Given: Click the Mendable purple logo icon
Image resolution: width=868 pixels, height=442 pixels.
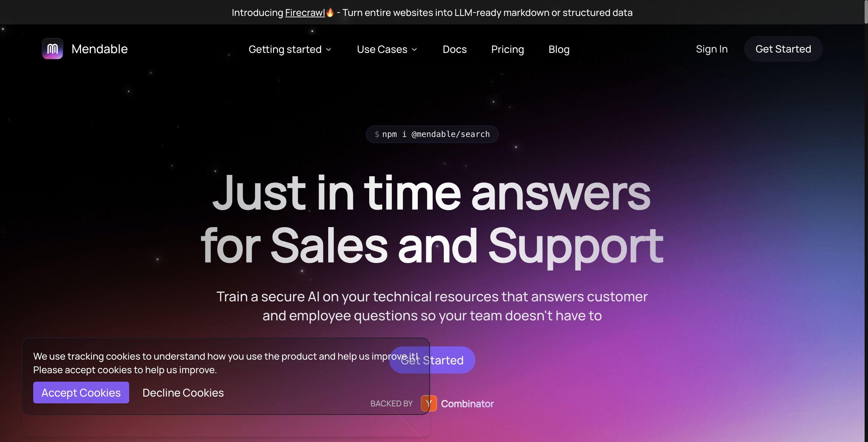Looking at the screenshot, I should [x=53, y=49].
